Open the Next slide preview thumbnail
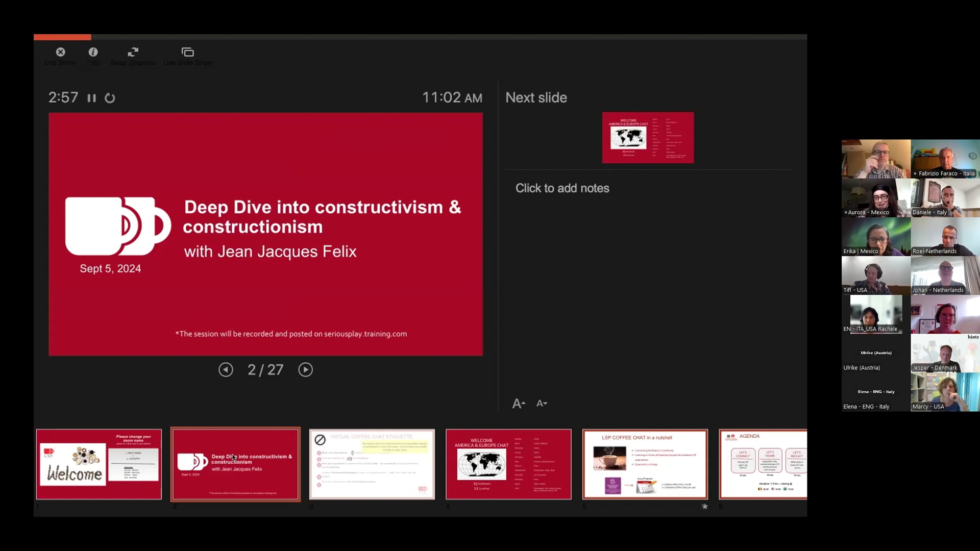980x551 pixels. 647,137
